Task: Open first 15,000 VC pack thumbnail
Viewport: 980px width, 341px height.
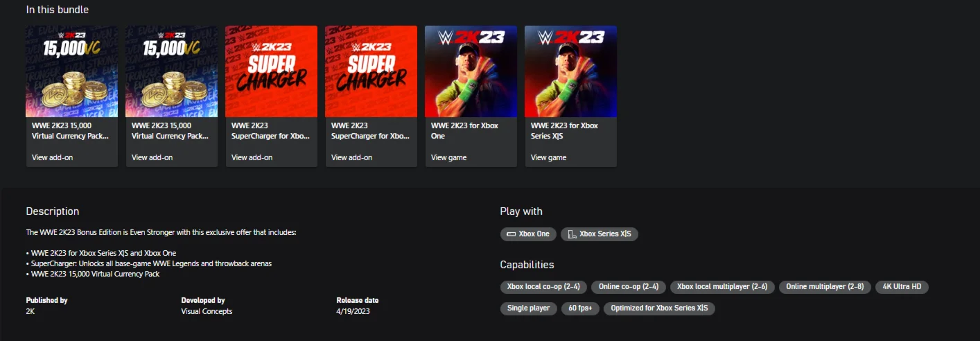Action: [72, 71]
